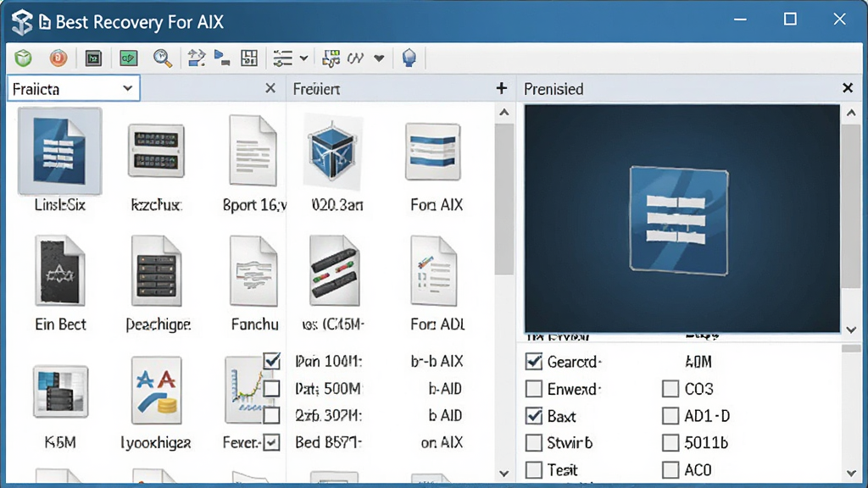This screenshot has width=868, height=488.
Task: Open the Fraiicta dropdown
Action: (74, 88)
